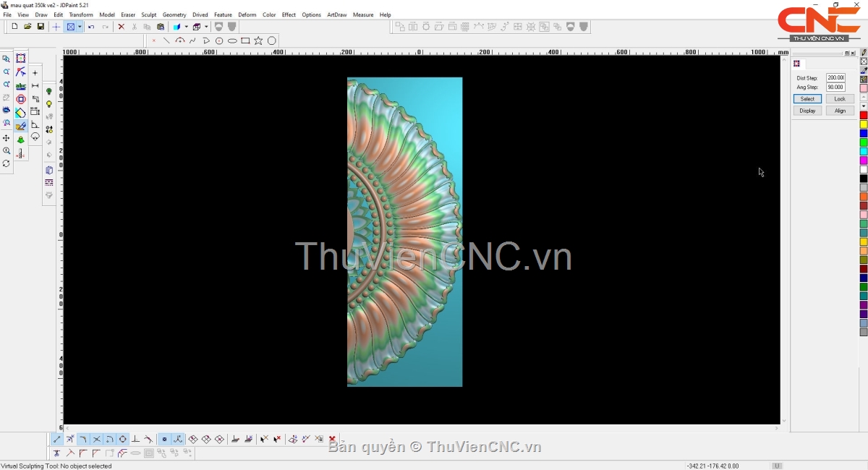Select the Arc drawing tool
Screen dimensions: 868x470
[180, 40]
